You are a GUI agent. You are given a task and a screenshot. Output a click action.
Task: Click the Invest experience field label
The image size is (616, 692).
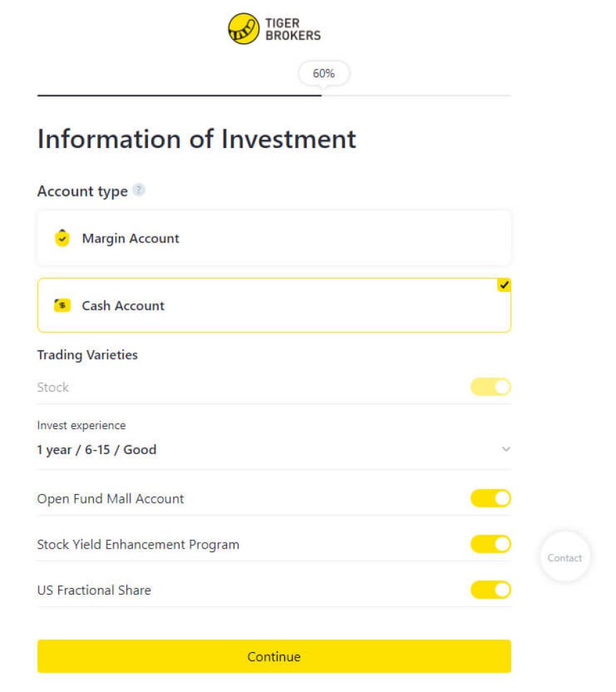pyautogui.click(x=81, y=426)
